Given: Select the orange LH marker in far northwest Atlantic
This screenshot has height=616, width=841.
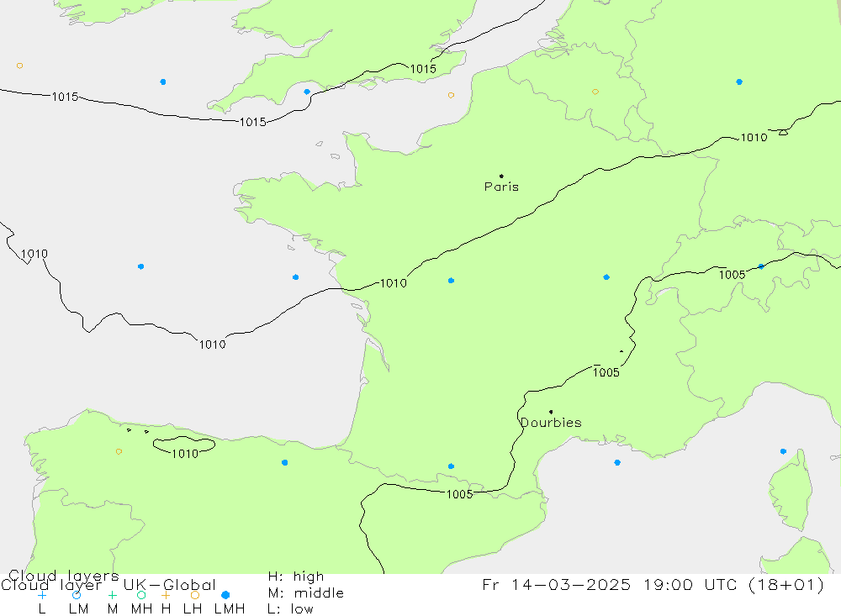Looking at the screenshot, I should point(20,66).
